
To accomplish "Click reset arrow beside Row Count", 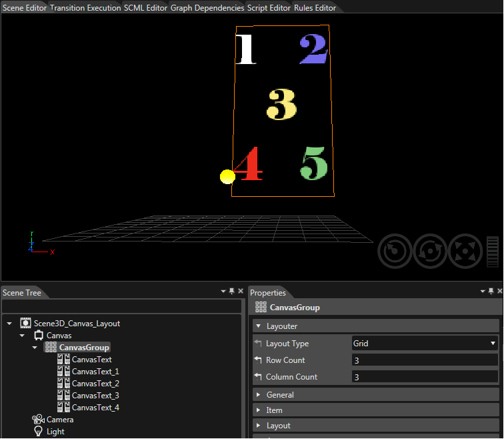I will pyautogui.click(x=258, y=360).
